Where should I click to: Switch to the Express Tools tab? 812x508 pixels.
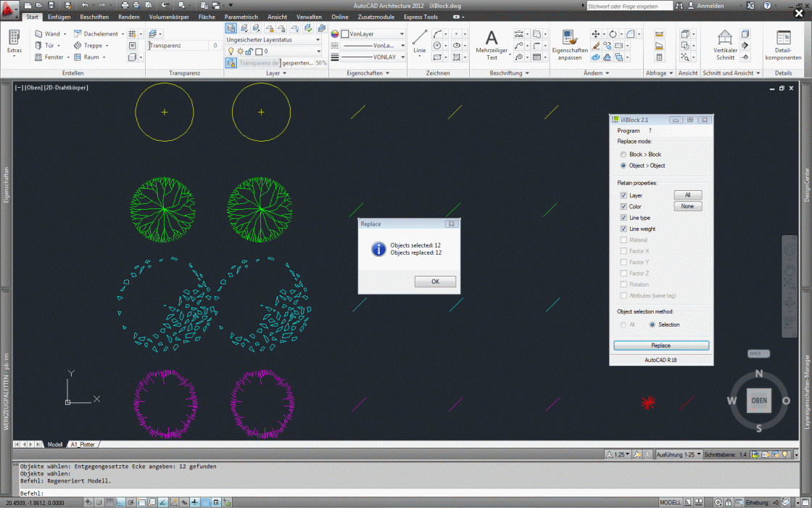coord(420,17)
